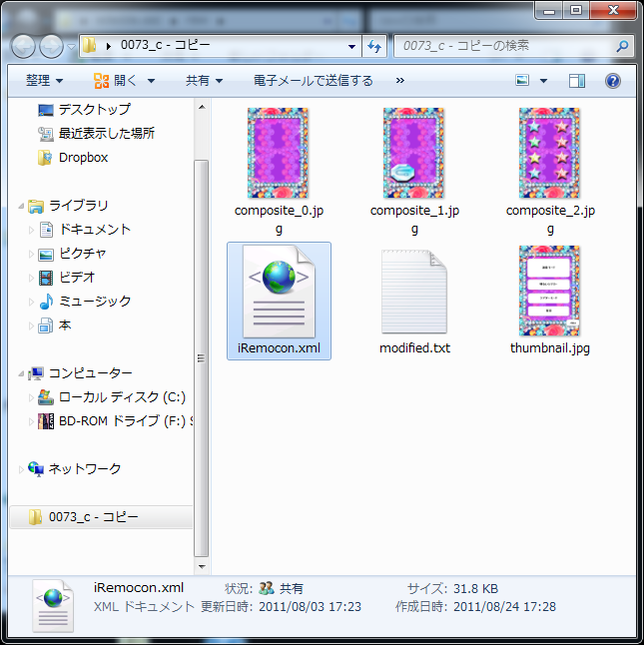
Task: Select ライブラリ in navigation pane
Action: tap(68, 206)
